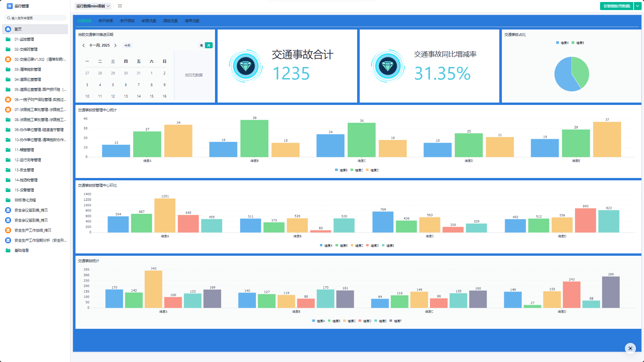Click the 首页 home icon in sidebar
644x362 pixels.
pos(8,29)
